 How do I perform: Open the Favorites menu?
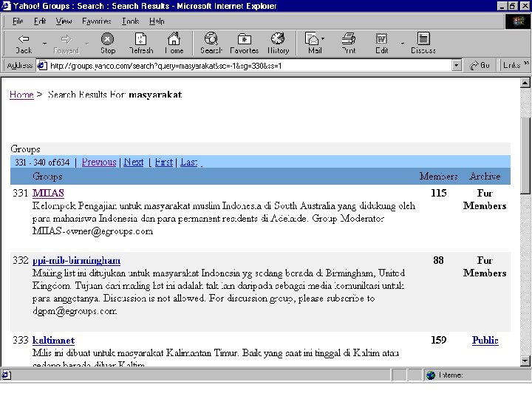(x=96, y=21)
